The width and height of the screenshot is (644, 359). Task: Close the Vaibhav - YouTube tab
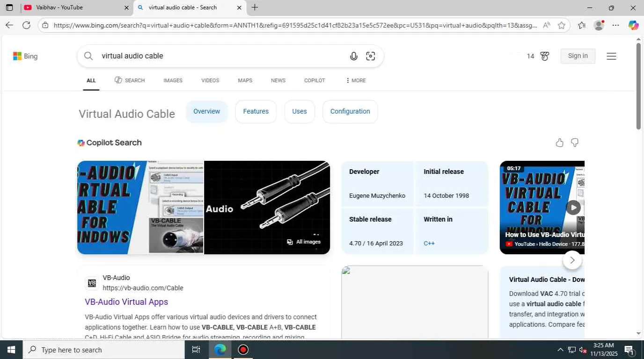(x=126, y=7)
